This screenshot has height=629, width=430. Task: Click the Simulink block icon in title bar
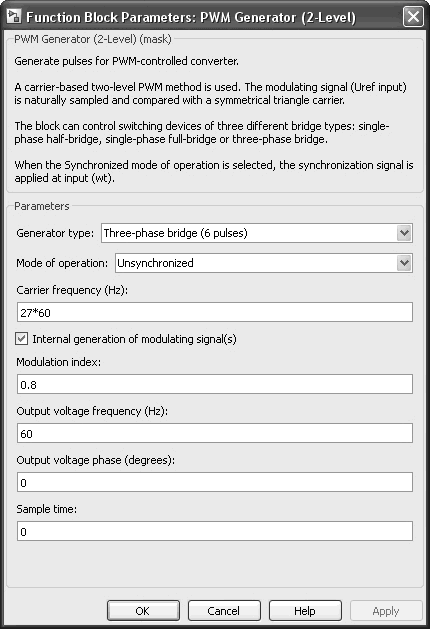click(x=14, y=16)
